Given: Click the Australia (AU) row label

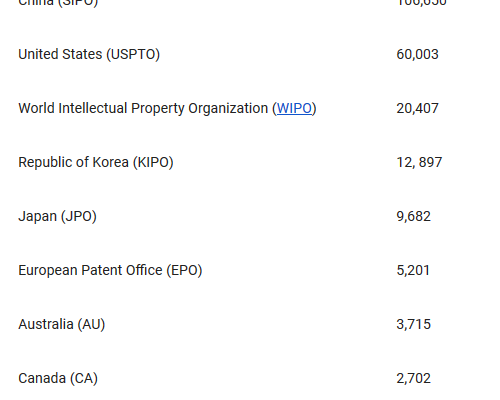Looking at the screenshot, I should click(x=62, y=324).
